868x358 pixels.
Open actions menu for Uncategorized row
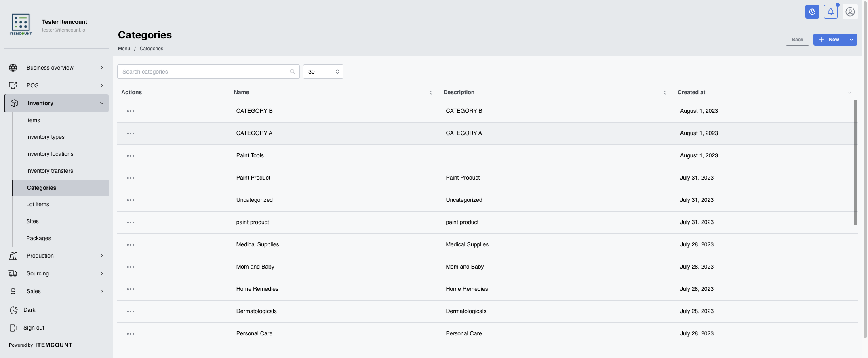click(131, 200)
